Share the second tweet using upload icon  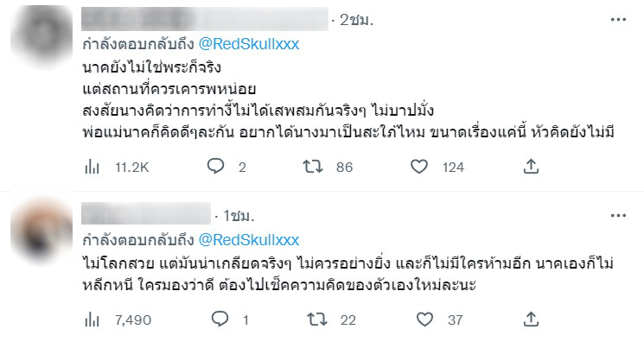pyautogui.click(x=531, y=319)
